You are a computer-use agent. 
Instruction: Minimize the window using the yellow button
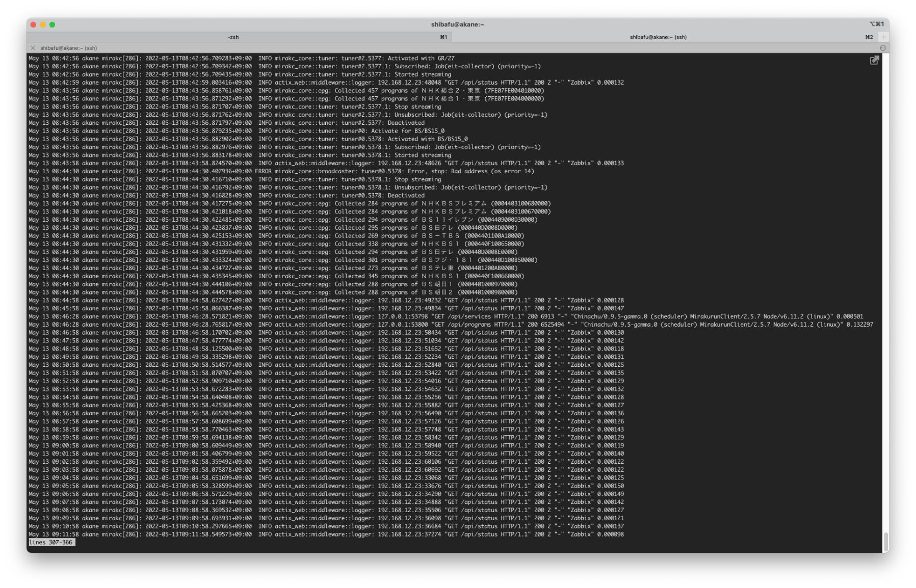point(43,24)
